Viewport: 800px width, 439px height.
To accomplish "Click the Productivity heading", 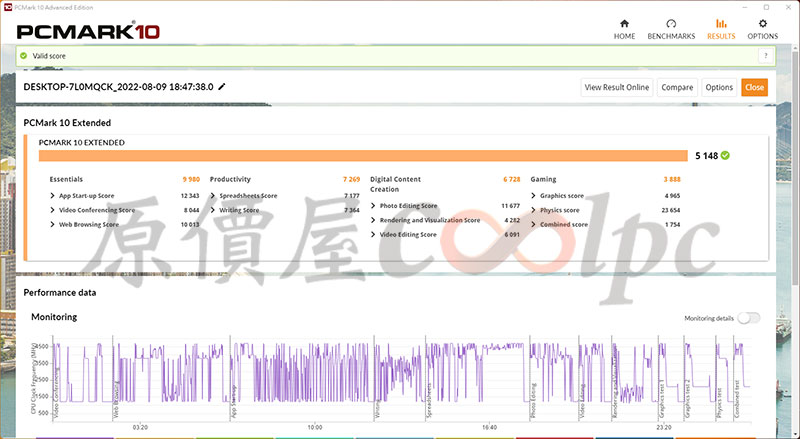I will click(230, 179).
